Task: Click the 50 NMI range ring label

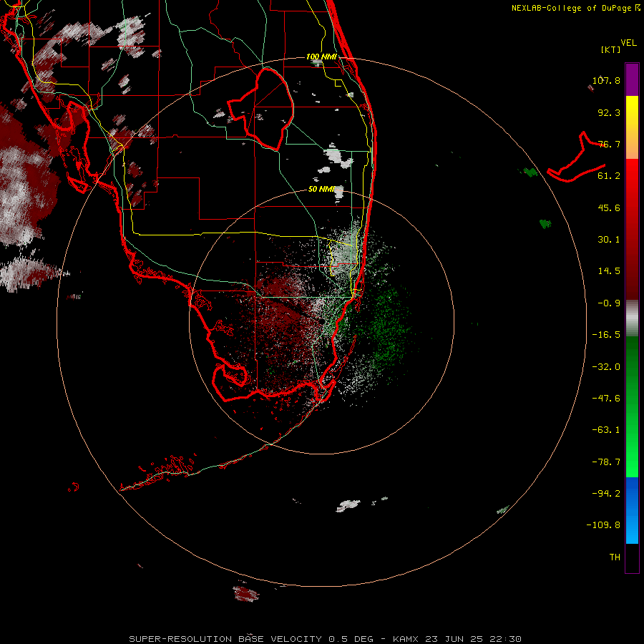Action: (321, 190)
